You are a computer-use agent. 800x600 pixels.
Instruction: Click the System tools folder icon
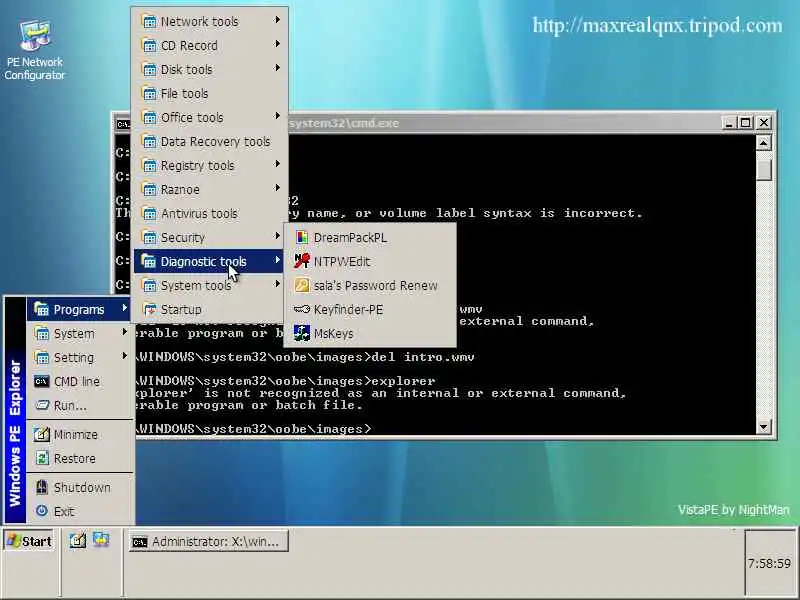point(148,285)
